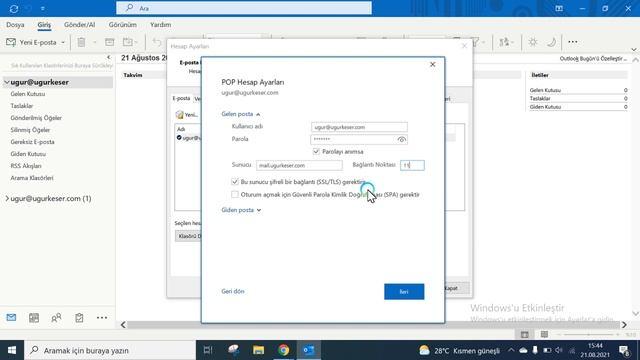Screen dimensions: 640x360
Task: Click Gelen Kutusu in İletiler list
Action: [x=545, y=90]
